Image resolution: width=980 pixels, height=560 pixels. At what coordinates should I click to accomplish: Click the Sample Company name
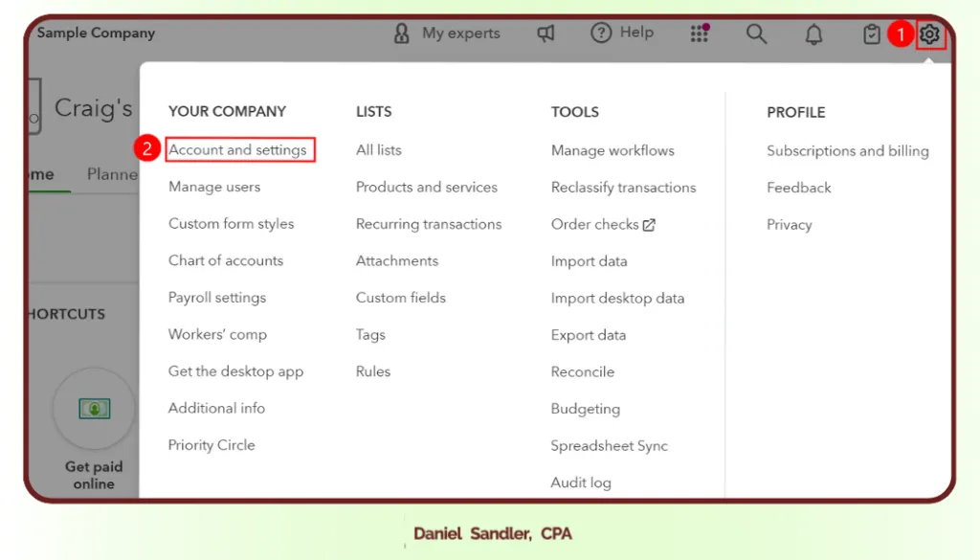coord(96,34)
